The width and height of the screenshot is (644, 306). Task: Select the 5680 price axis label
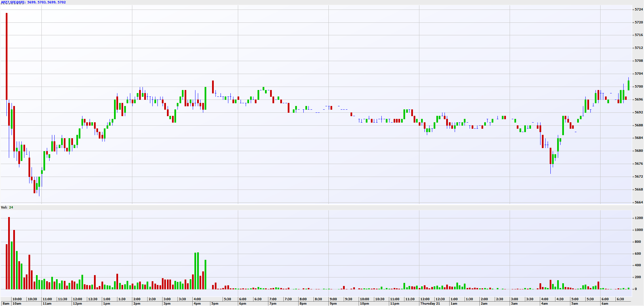pos(639,151)
